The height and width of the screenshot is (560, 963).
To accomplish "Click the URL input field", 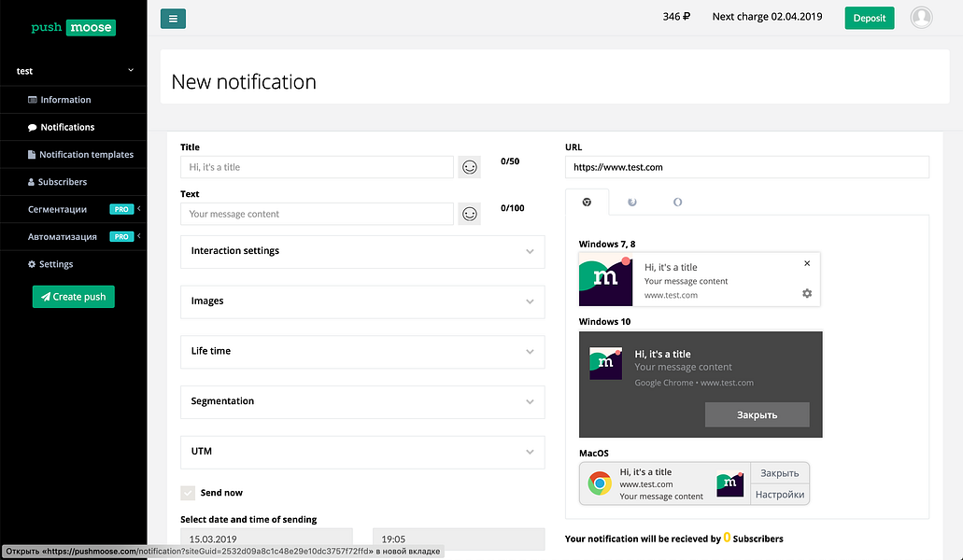I will point(747,167).
